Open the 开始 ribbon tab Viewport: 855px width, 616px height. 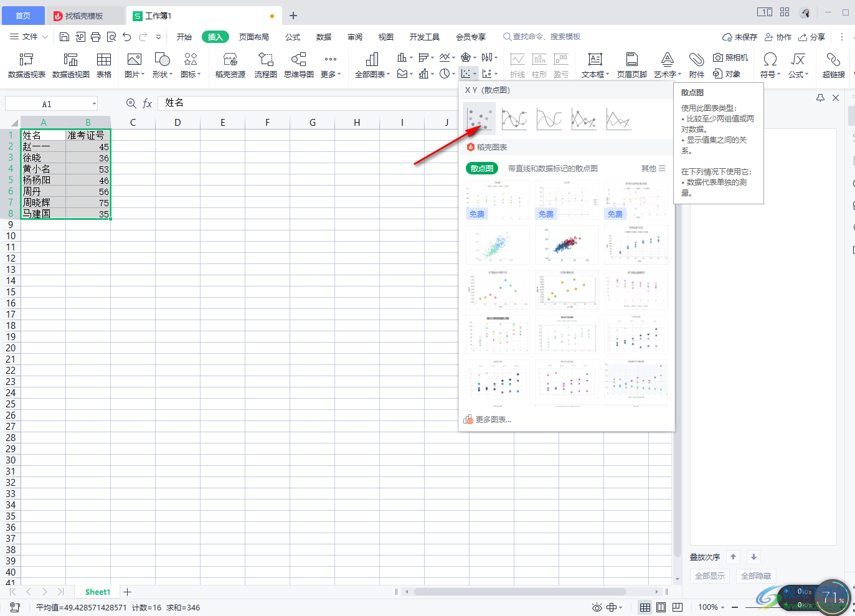click(184, 37)
